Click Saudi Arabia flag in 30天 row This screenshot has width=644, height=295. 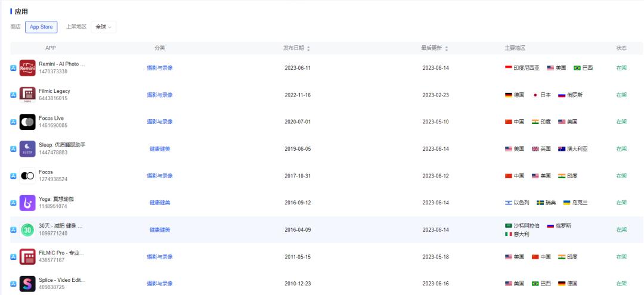pos(509,226)
